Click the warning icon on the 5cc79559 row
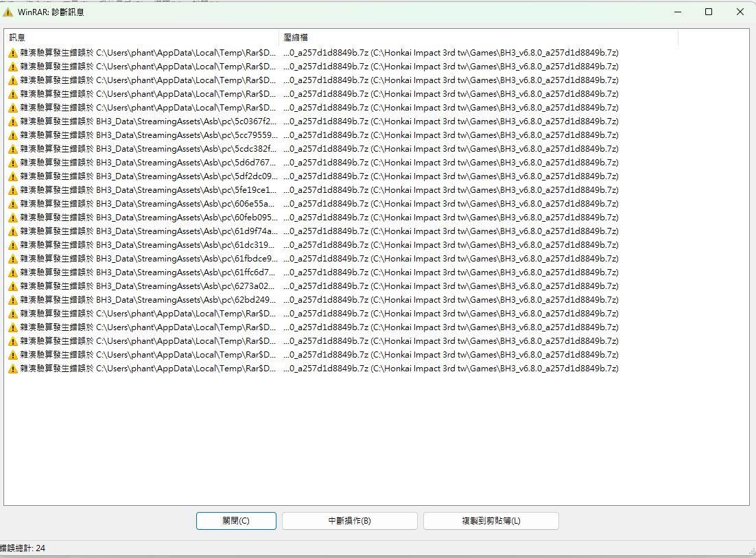756x558 pixels. tap(13, 135)
